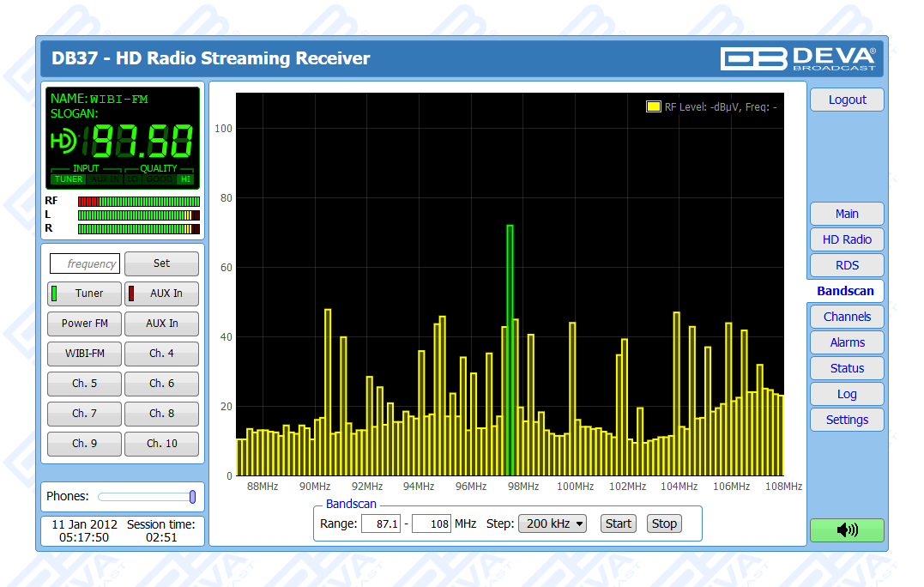Click the HD Radio icon in display
Image resolution: width=924 pixels, height=587 pixels.
click(x=63, y=141)
